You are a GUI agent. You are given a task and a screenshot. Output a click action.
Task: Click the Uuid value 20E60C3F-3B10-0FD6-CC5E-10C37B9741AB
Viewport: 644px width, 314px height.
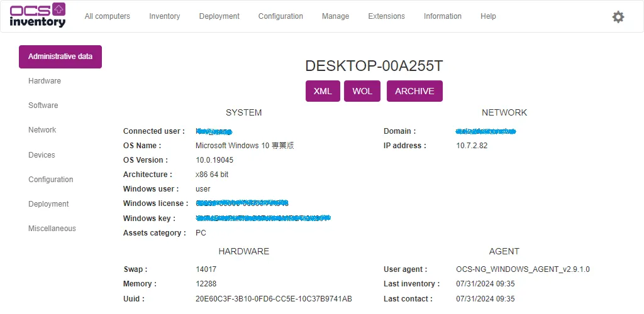(274, 299)
